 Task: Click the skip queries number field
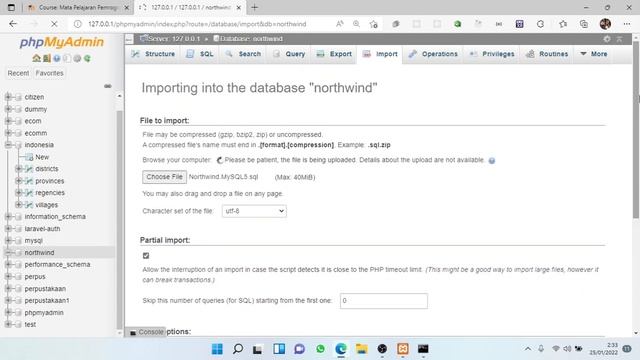[x=384, y=301]
